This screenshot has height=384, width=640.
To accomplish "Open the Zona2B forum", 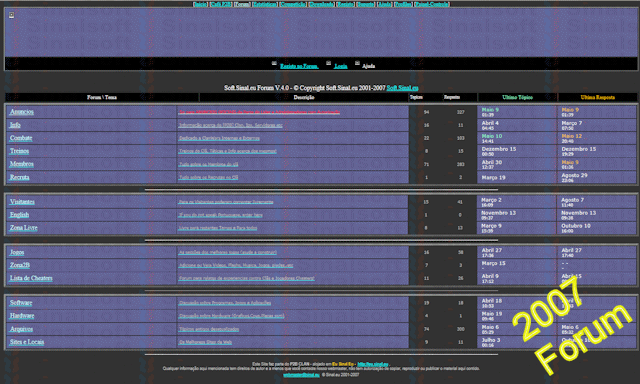I will click(x=20, y=265).
